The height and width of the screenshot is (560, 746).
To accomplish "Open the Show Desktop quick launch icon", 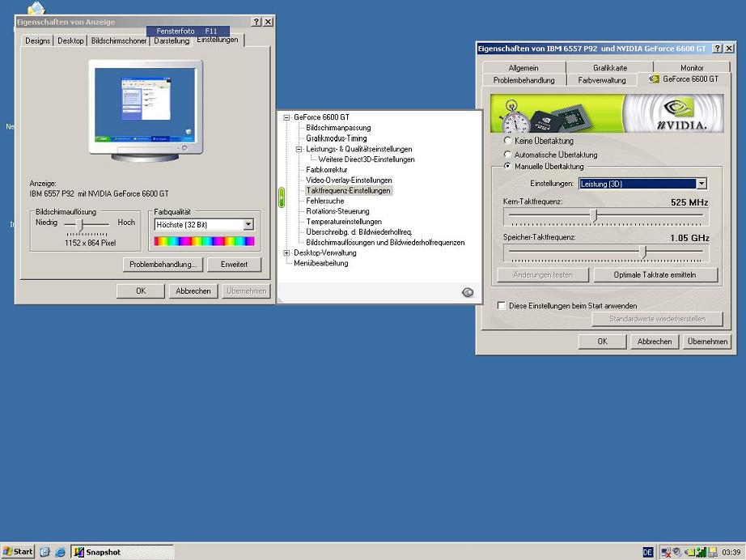I will 45,552.
